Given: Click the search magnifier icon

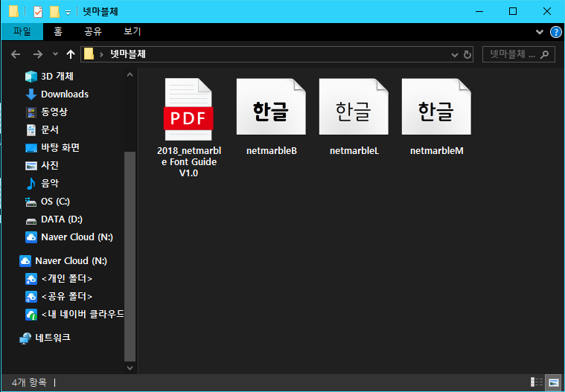Looking at the screenshot, I should coord(544,54).
